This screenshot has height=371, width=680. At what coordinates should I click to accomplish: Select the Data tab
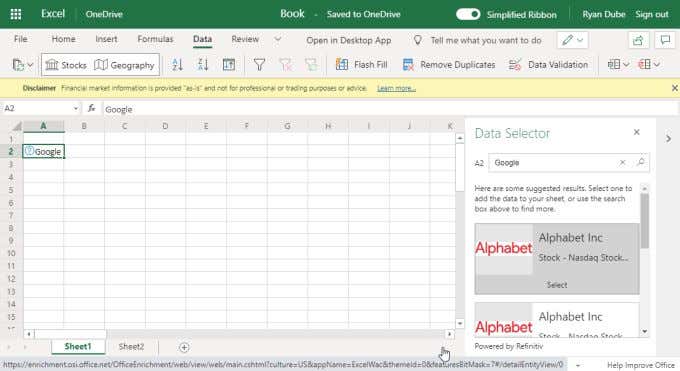point(203,39)
